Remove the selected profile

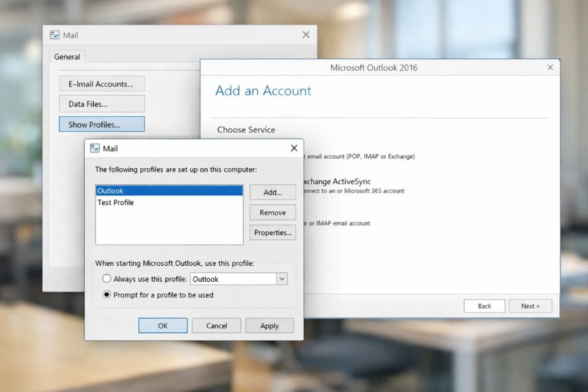point(272,213)
